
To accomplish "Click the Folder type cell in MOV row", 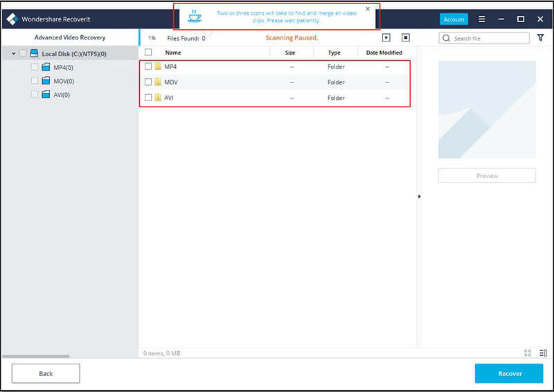I will click(x=336, y=82).
